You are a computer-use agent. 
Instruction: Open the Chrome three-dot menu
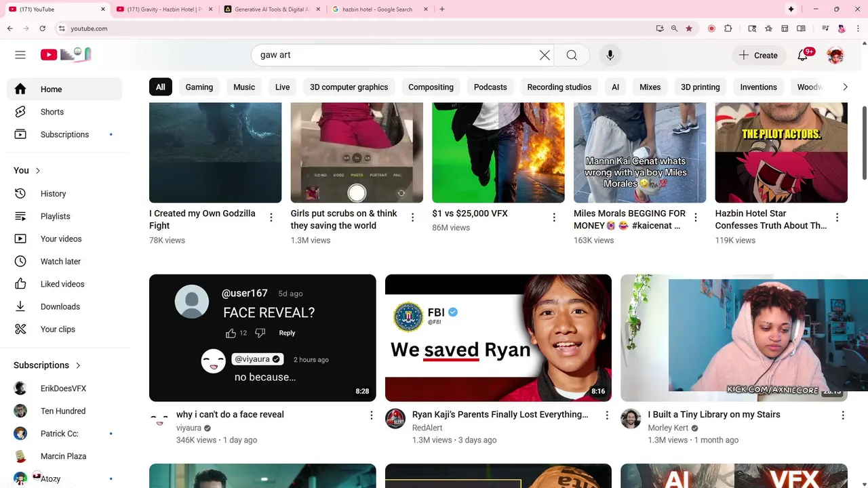pos(856,28)
